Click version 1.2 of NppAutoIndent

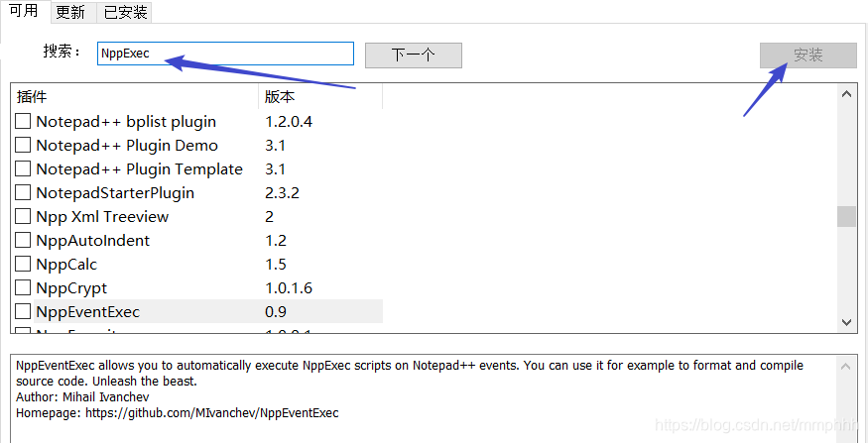pyautogui.click(x=276, y=240)
